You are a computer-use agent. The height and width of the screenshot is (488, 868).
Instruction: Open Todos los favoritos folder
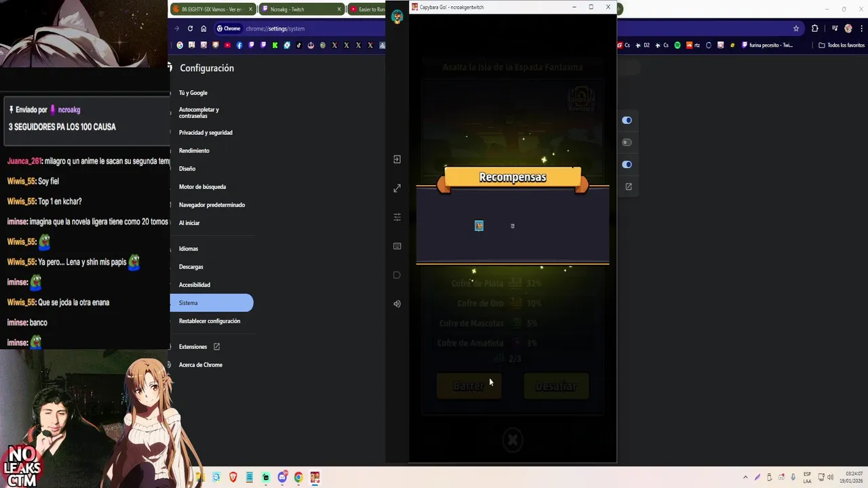(x=842, y=45)
